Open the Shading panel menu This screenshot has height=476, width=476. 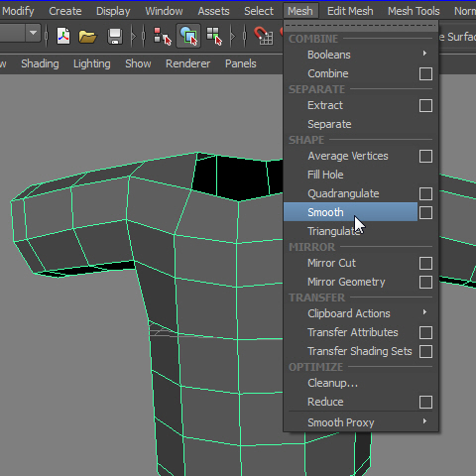(x=40, y=63)
